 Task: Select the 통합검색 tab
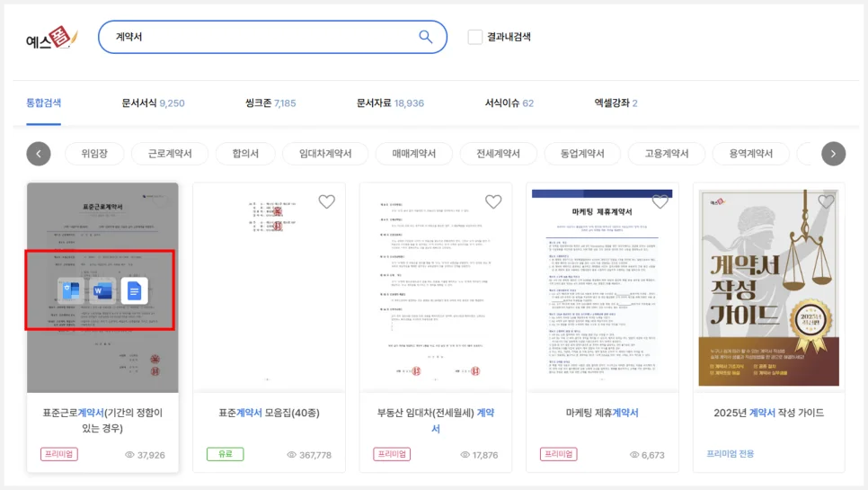44,103
